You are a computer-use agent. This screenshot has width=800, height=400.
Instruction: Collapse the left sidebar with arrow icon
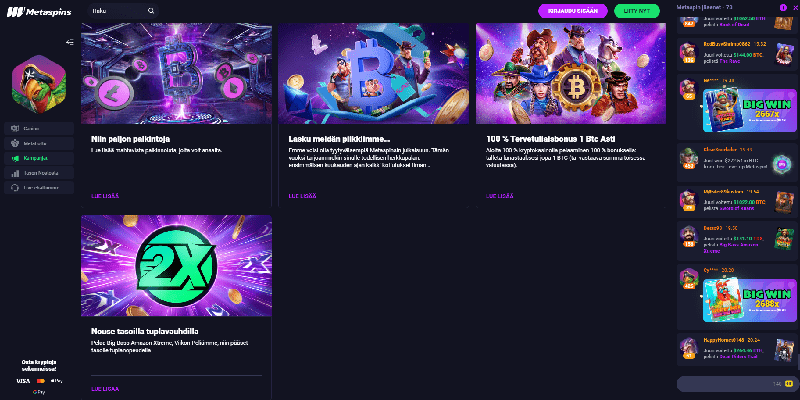pos(70,42)
